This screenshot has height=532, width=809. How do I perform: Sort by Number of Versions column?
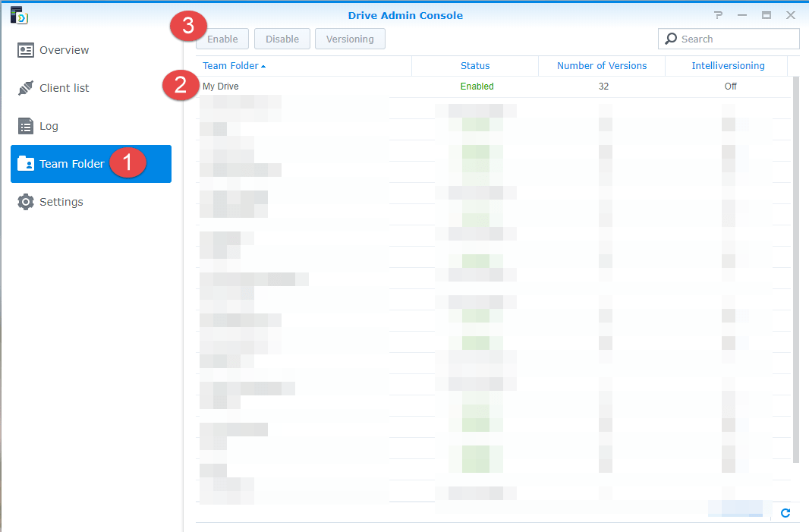click(x=602, y=65)
